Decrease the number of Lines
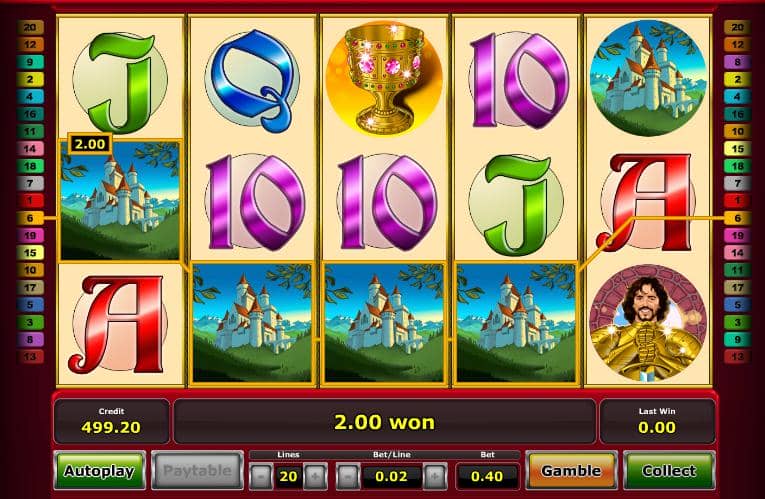The height and width of the screenshot is (499, 765). click(x=261, y=476)
